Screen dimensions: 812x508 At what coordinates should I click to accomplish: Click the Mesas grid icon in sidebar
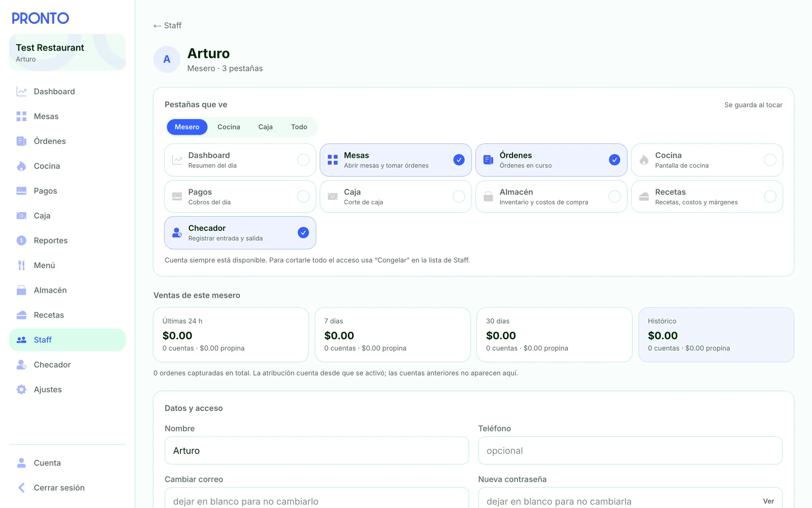tap(22, 116)
